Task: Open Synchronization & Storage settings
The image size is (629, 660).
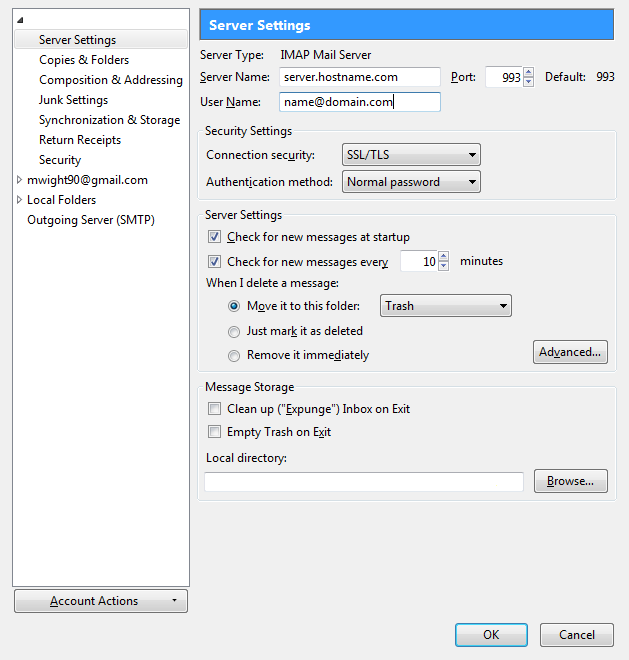Action: click(x=109, y=120)
